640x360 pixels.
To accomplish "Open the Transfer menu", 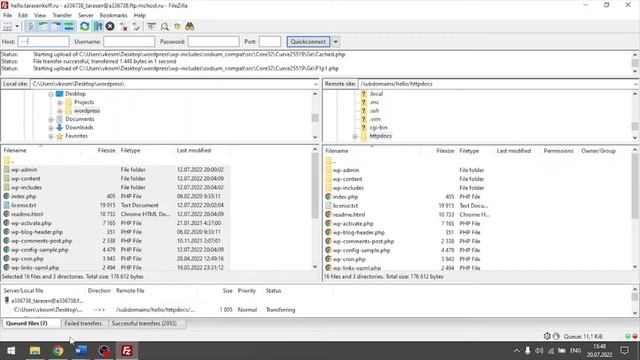I will coord(62,15).
